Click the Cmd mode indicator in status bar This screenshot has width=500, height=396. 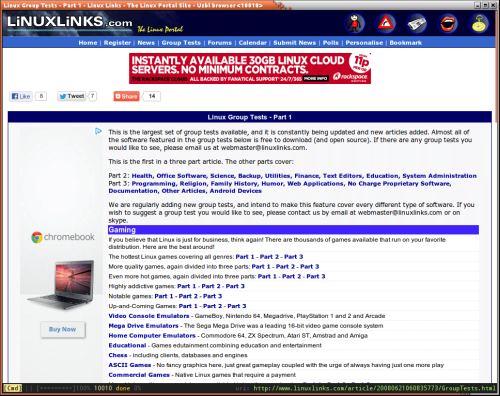point(13,388)
